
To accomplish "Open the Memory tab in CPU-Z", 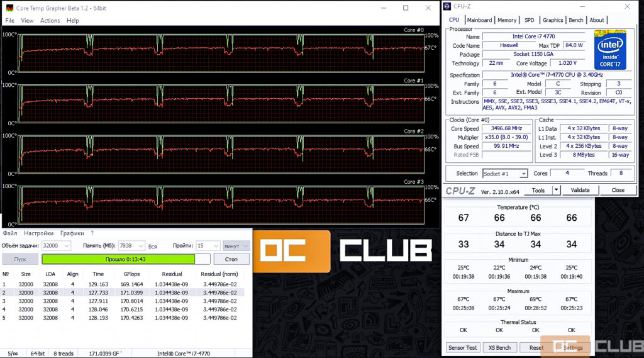I will [x=507, y=20].
